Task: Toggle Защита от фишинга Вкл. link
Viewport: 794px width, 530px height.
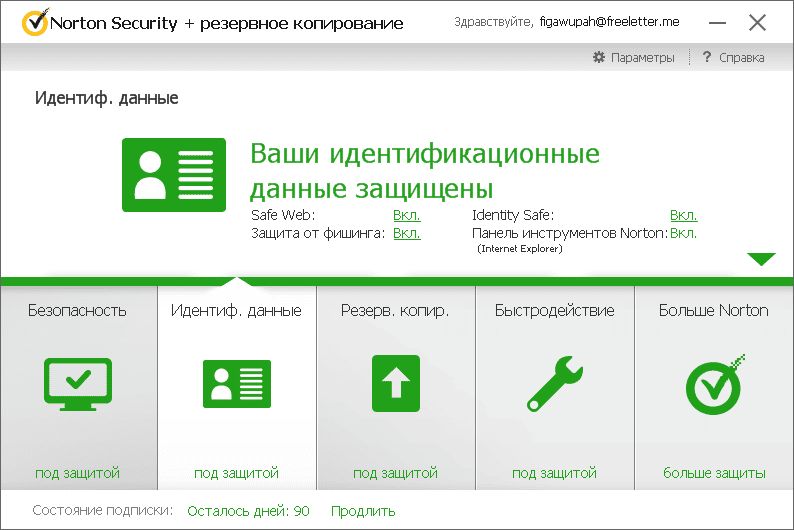Action: tap(407, 233)
